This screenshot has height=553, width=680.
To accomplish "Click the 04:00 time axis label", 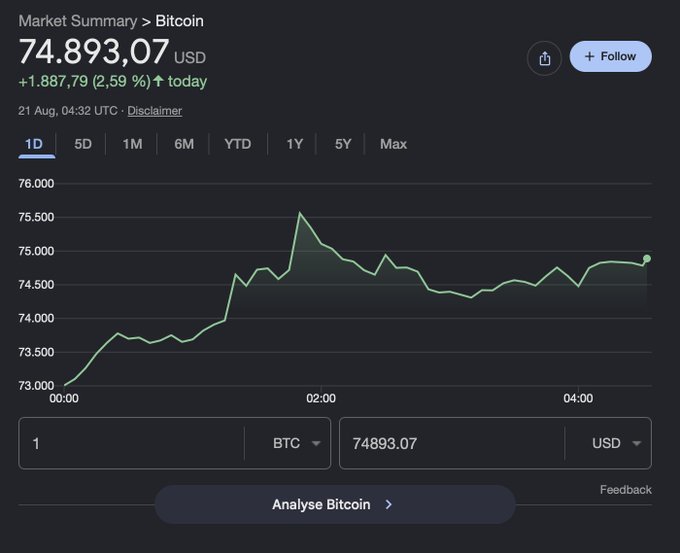I will click(x=578, y=398).
